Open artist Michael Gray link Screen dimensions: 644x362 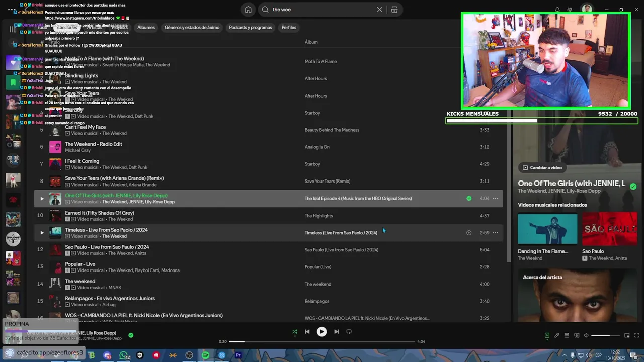coord(77,150)
